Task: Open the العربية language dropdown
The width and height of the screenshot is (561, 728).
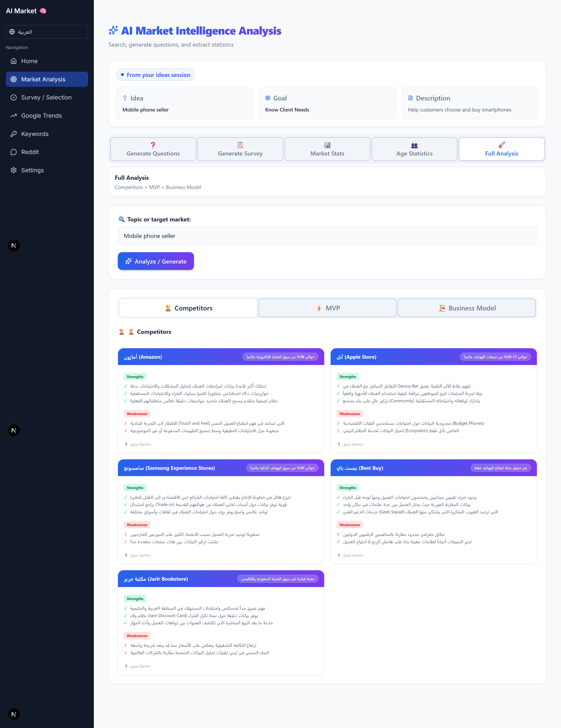Action: click(47, 32)
